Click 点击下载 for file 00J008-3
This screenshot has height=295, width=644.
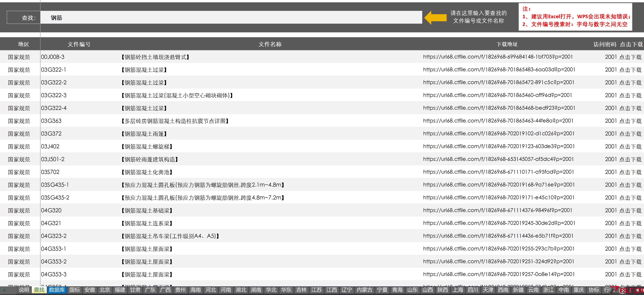click(x=630, y=57)
